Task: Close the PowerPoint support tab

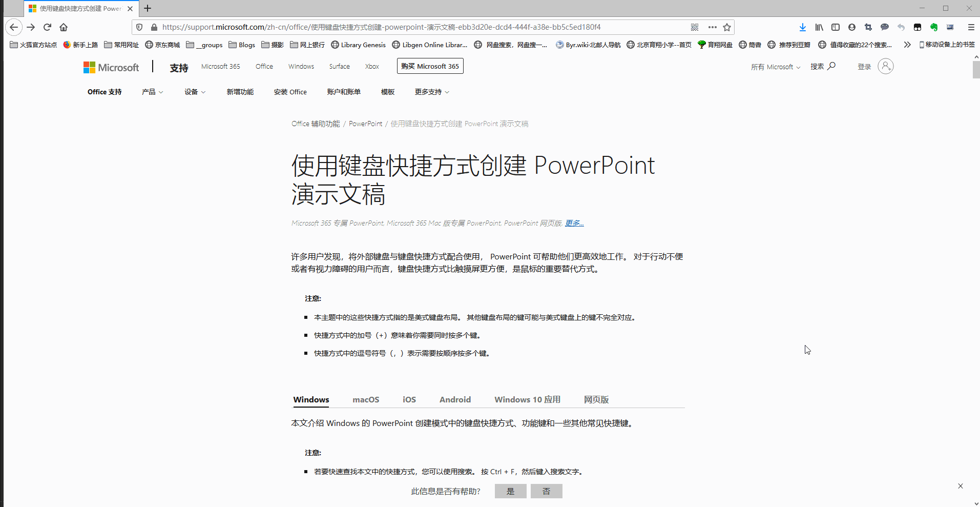Action: coord(130,9)
